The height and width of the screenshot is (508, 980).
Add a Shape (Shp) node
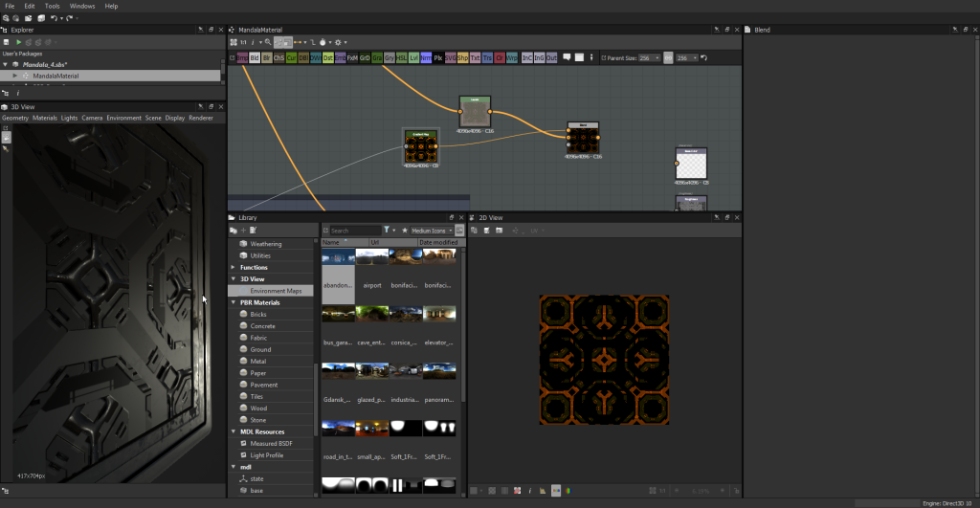tap(462, 58)
